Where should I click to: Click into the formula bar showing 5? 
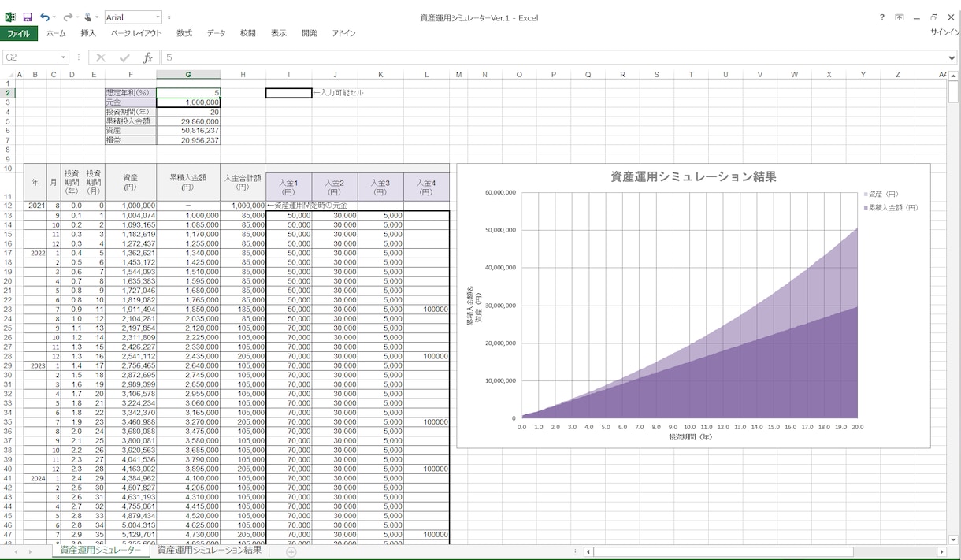pyautogui.click(x=554, y=57)
